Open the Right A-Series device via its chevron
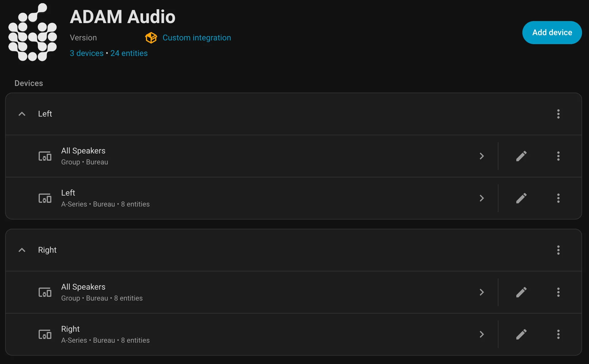The image size is (589, 364). (x=481, y=334)
